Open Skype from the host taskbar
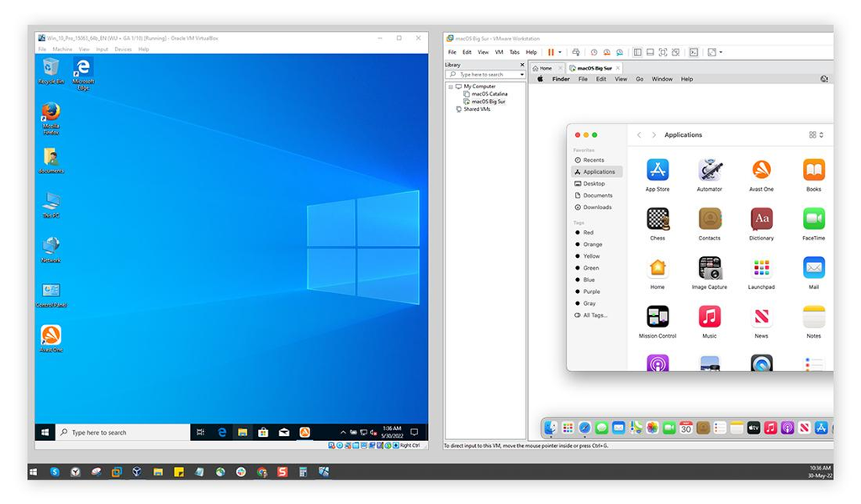This screenshot has width=861, height=504. (x=55, y=471)
